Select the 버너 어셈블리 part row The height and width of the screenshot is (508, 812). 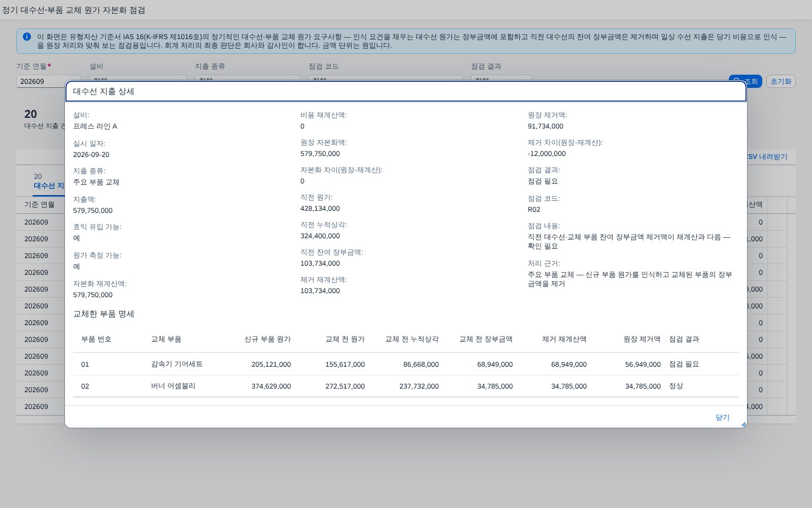point(406,386)
